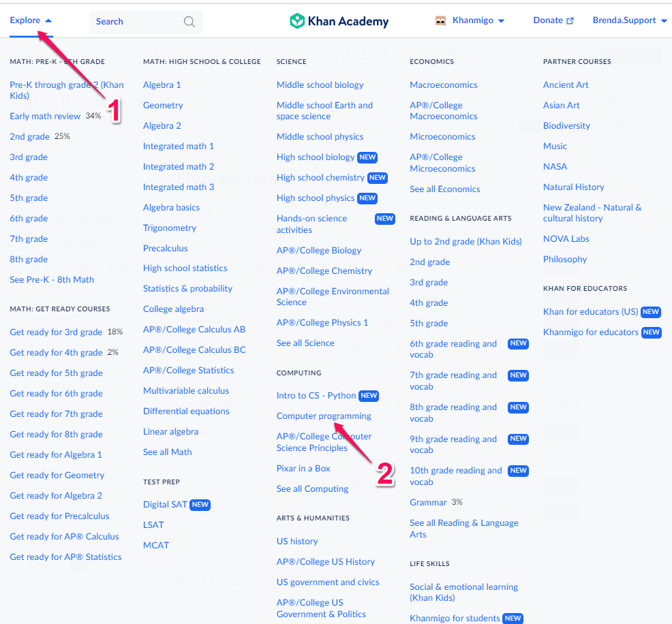This screenshot has width=672, height=624.
Task: Open AP®/College Physics 1
Action: (322, 322)
